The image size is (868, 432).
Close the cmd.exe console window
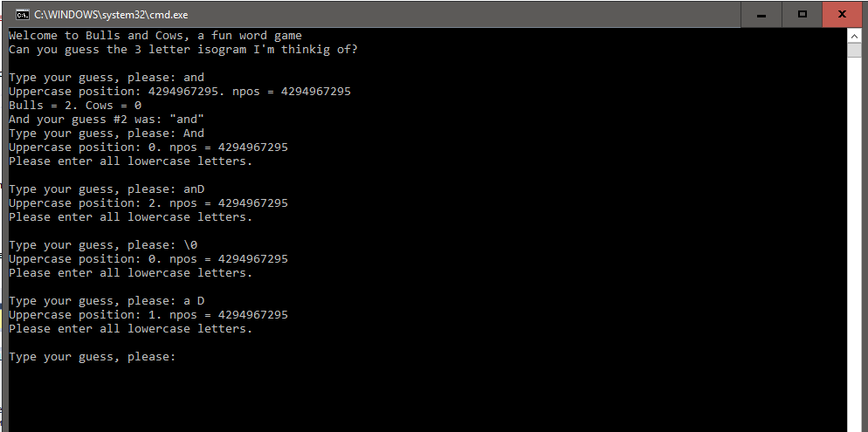[843, 14]
